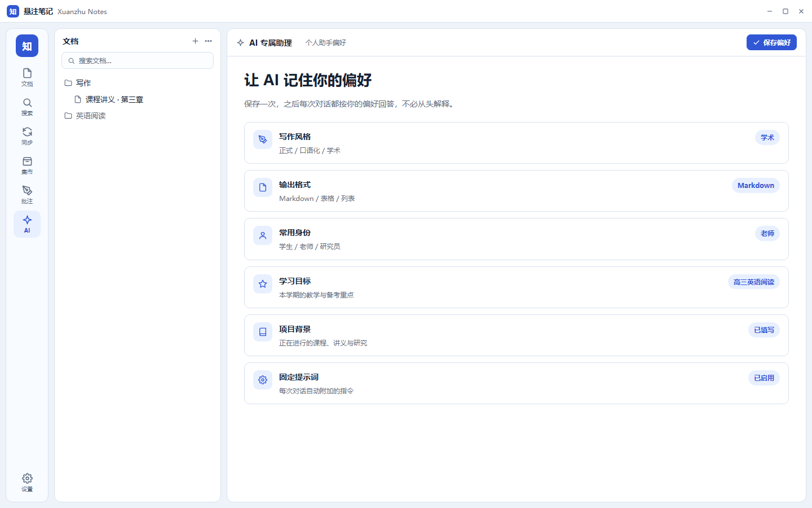The width and height of the screenshot is (812, 508).
Task: Click the 常用身份 person icon
Action: [263, 235]
